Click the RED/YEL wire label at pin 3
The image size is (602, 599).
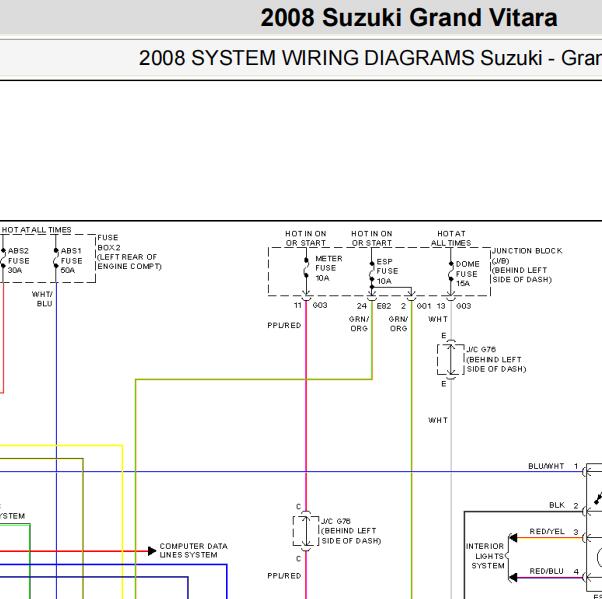coord(547,531)
